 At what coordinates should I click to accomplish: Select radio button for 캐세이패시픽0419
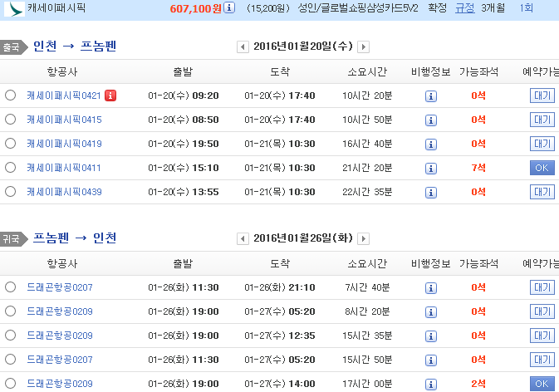[10, 143]
